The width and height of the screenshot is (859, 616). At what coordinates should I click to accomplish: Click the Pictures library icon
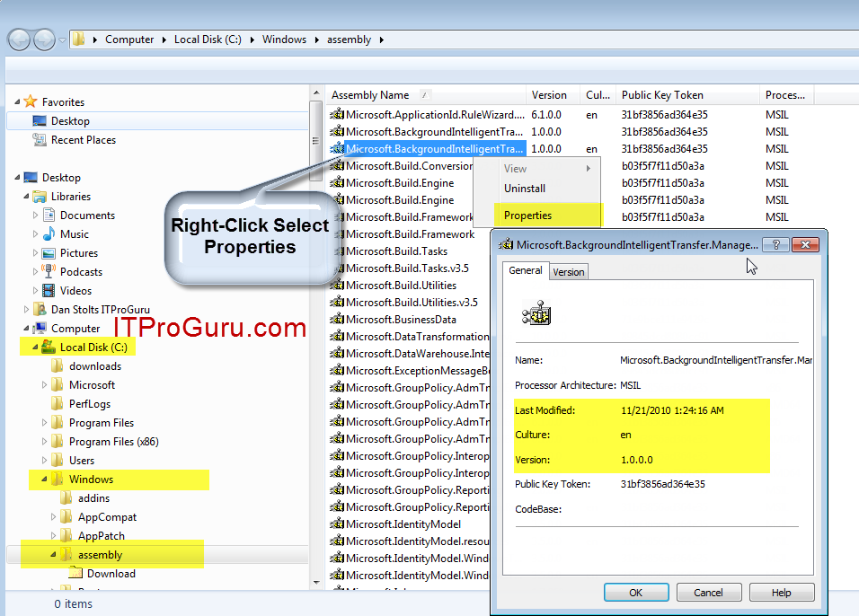(49, 253)
